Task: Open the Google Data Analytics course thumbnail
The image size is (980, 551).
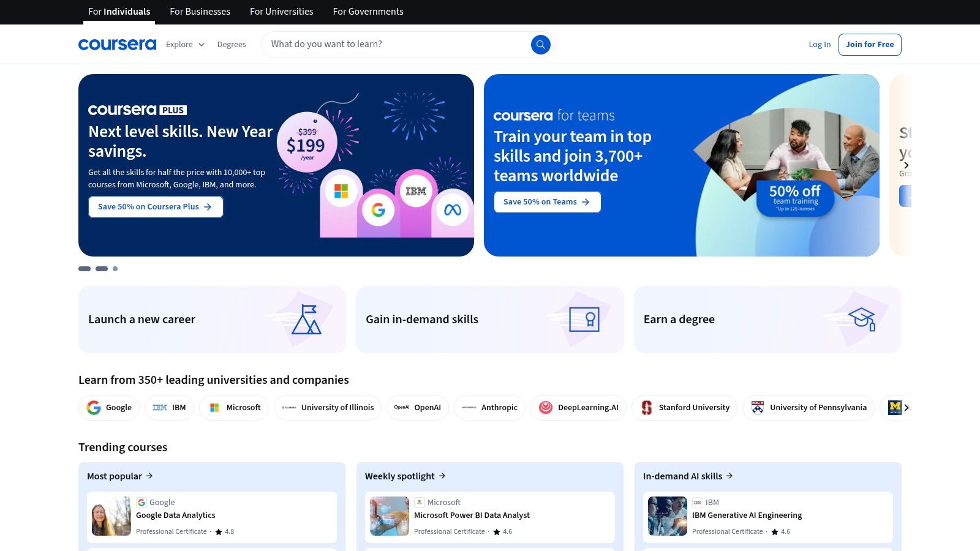Action: [111, 517]
